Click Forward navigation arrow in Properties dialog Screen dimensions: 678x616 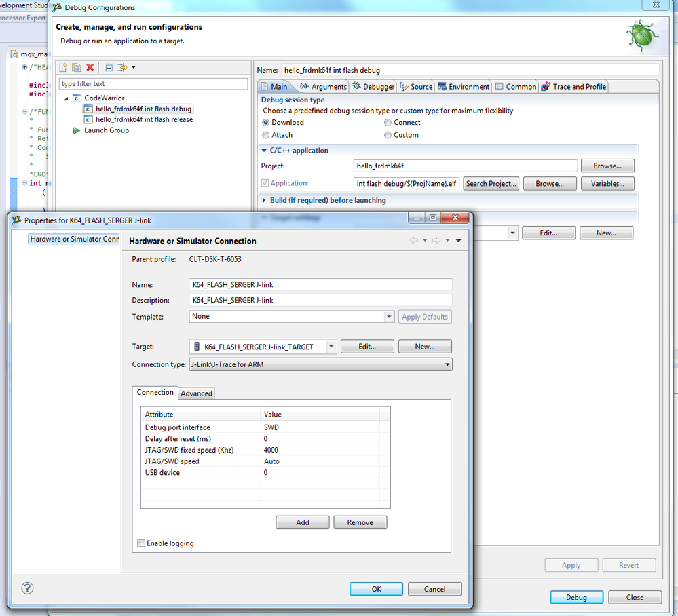pos(436,240)
